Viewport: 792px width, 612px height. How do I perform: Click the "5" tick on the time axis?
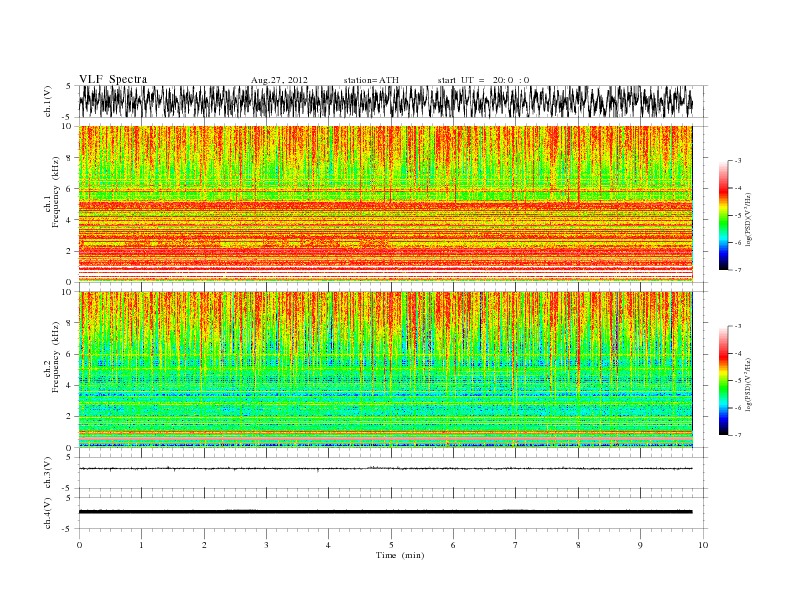[391, 545]
